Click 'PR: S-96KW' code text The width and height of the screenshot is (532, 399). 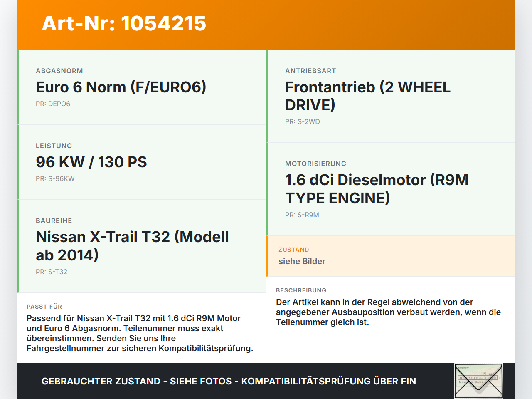click(55, 179)
